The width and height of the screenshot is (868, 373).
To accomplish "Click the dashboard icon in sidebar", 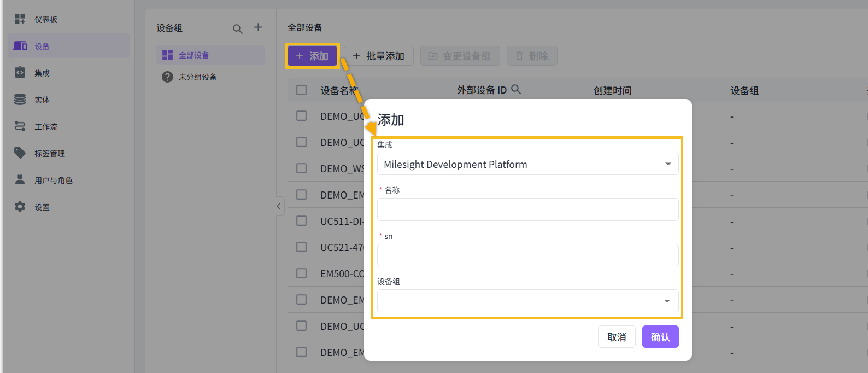I will [20, 19].
